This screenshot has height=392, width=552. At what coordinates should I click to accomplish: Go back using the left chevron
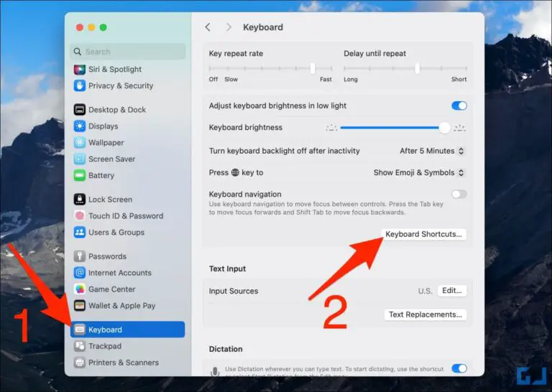(x=208, y=27)
